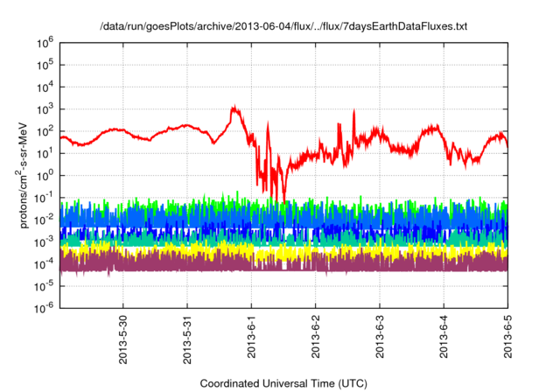Click the y-axis label protons/cm2-s-sr-MeV

click(x=25, y=174)
